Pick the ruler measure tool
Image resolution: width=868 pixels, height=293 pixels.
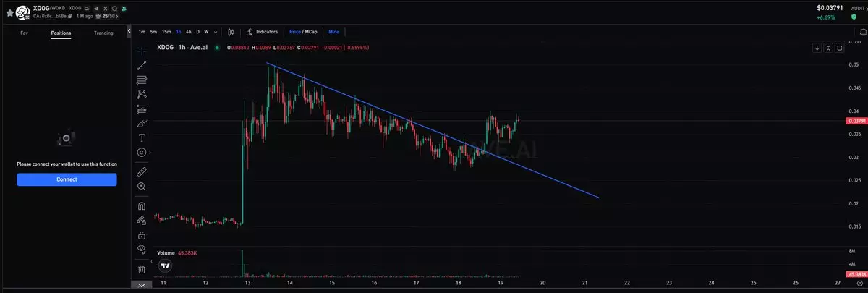[142, 171]
